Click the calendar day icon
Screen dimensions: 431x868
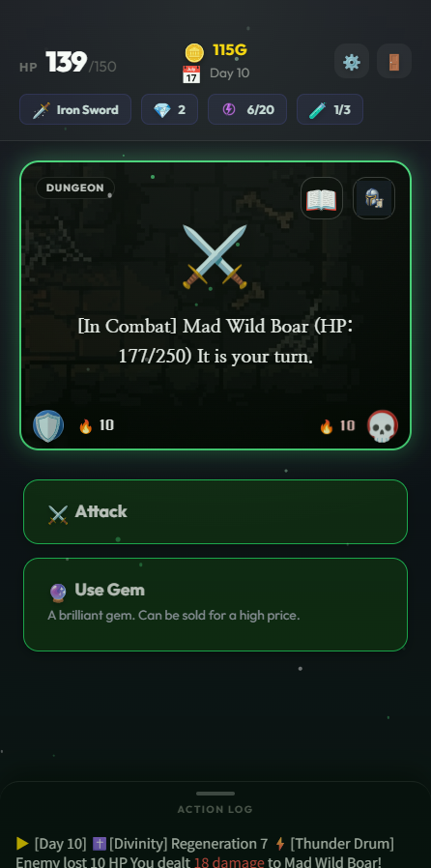(x=191, y=73)
